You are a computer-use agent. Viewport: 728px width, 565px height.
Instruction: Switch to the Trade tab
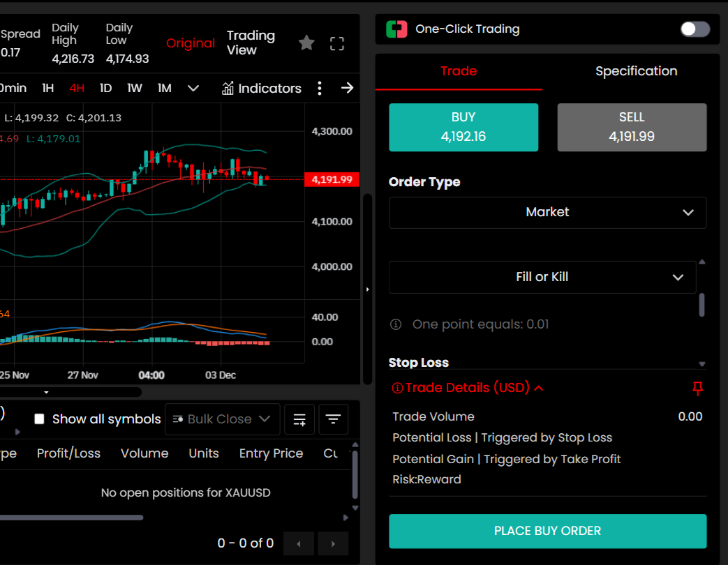click(459, 71)
